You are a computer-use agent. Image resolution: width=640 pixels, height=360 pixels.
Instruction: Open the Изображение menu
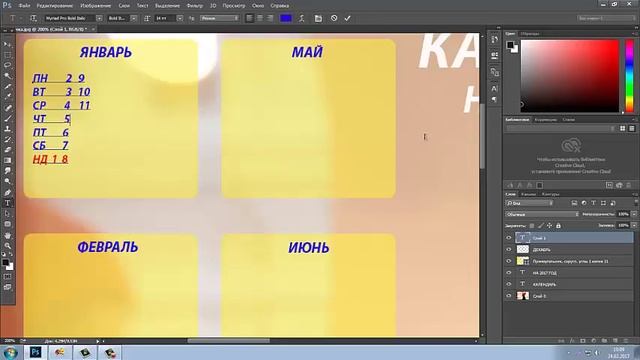click(x=96, y=6)
